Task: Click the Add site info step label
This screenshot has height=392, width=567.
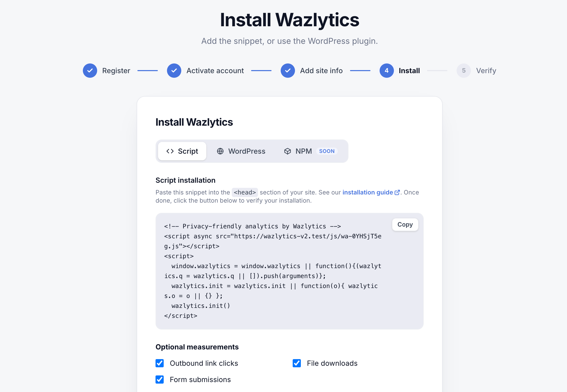Action: (321, 71)
